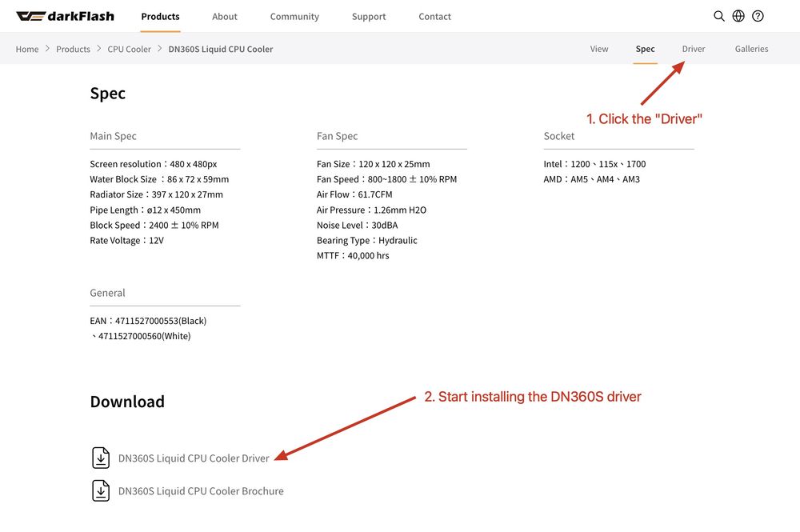800x532 pixels.
Task: Click the darkFlash logo
Action: pos(65,16)
